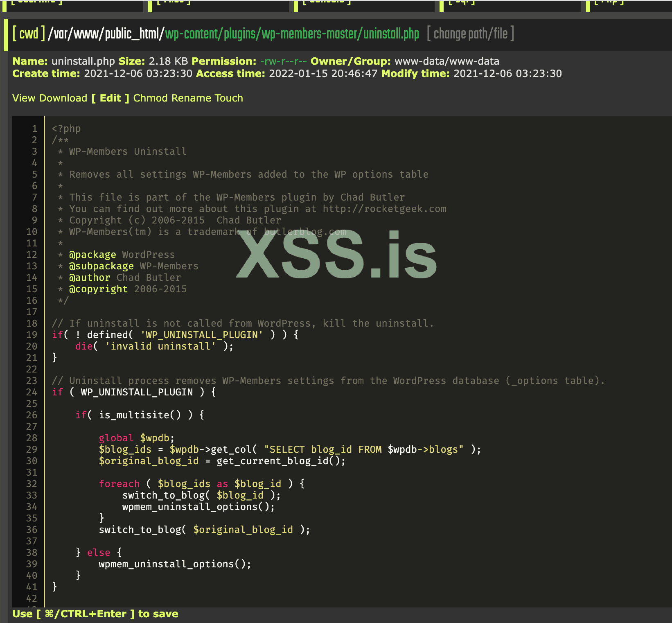The width and height of the screenshot is (672, 623).
Task: Click the View file action
Action: pos(24,98)
